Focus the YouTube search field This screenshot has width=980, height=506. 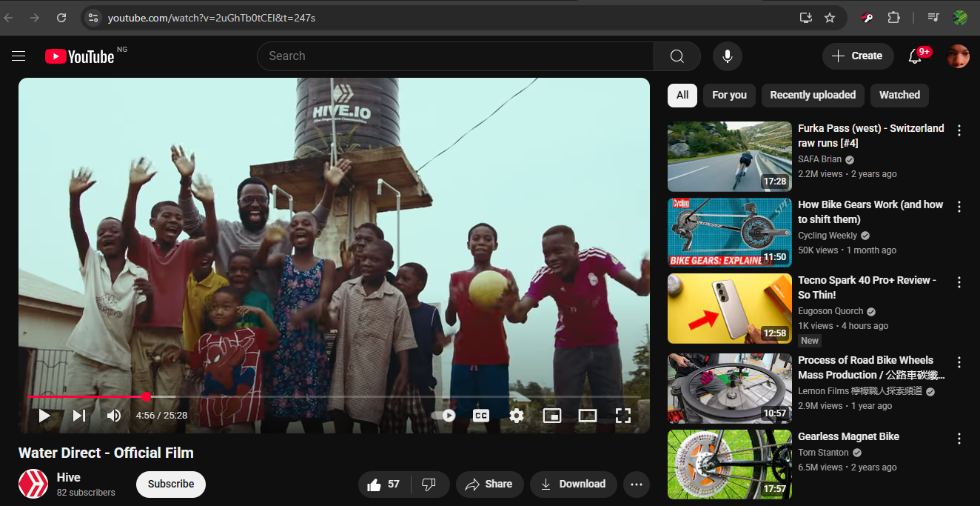tap(455, 56)
